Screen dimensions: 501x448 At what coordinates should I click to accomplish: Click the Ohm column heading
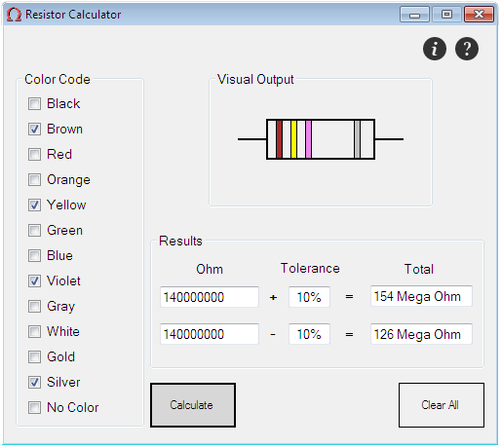(210, 270)
